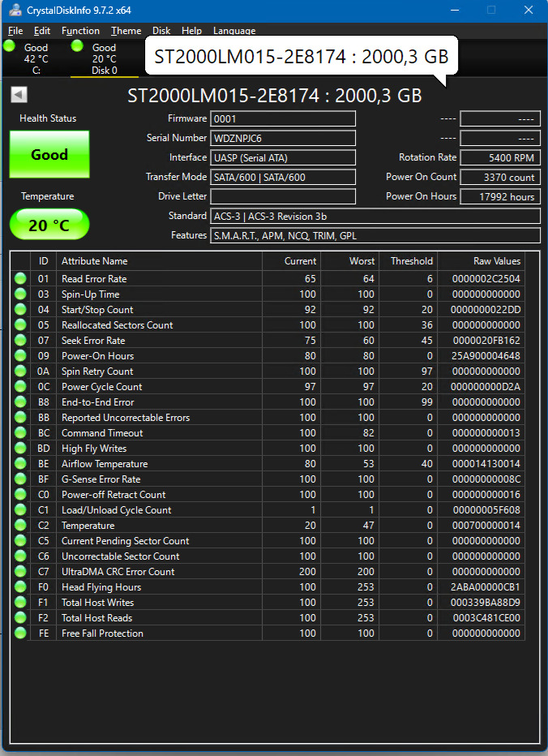Open the File menu
Image resolution: width=548 pixels, height=756 pixels.
point(15,31)
